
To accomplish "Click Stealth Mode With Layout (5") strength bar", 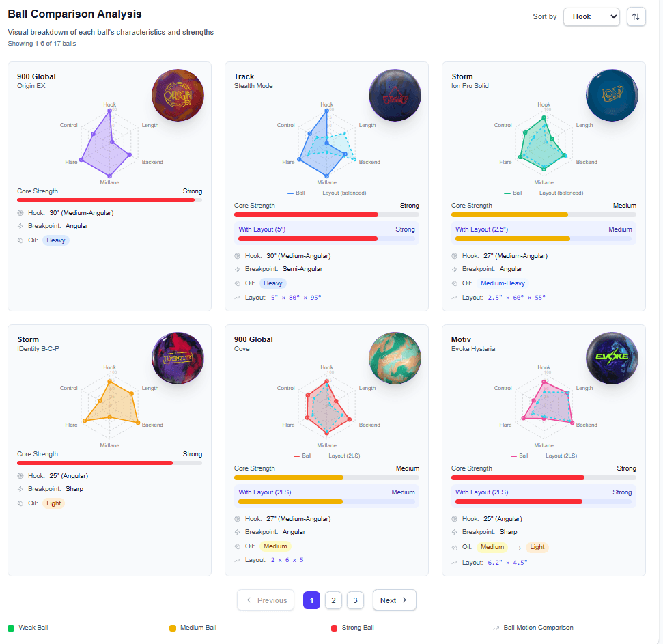I will coord(326,239).
